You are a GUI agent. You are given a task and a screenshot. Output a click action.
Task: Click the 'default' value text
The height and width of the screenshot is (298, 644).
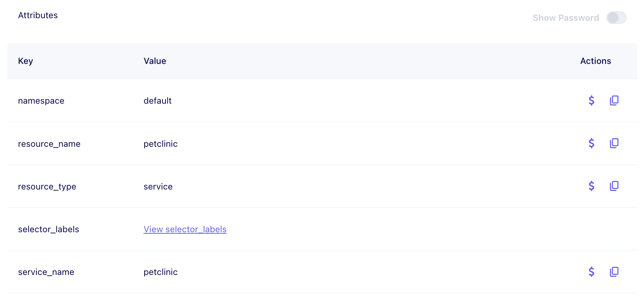click(158, 101)
